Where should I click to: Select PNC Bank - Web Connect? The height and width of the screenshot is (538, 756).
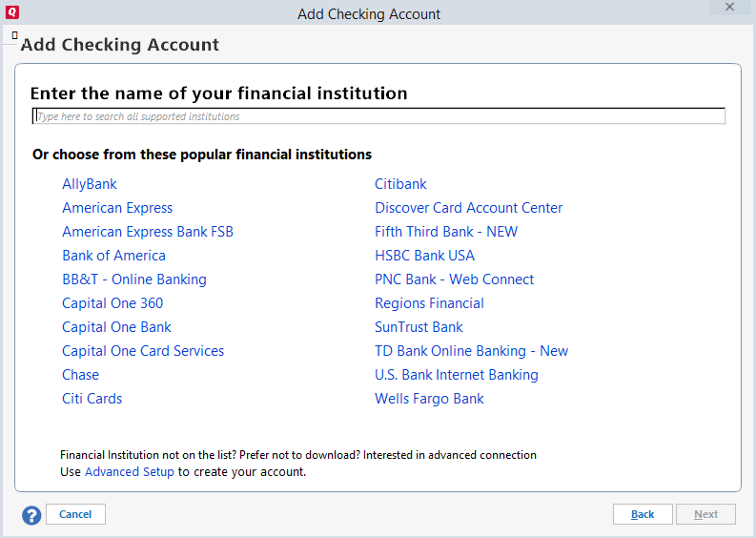[454, 279]
